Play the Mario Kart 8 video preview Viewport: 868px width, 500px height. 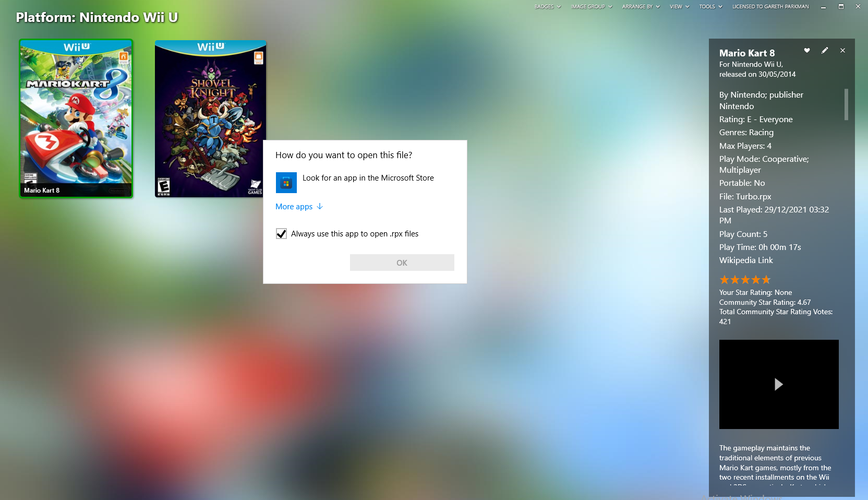[x=778, y=385]
